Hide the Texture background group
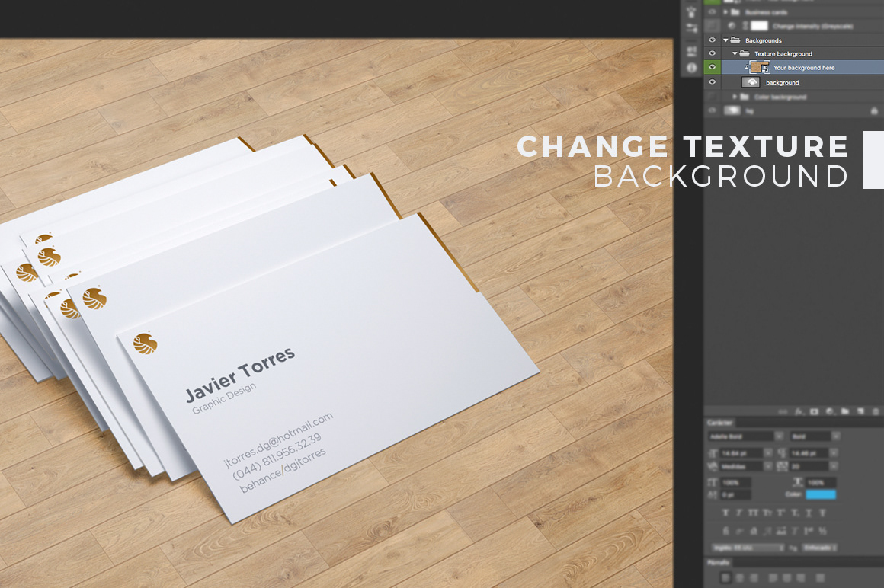 click(712, 53)
